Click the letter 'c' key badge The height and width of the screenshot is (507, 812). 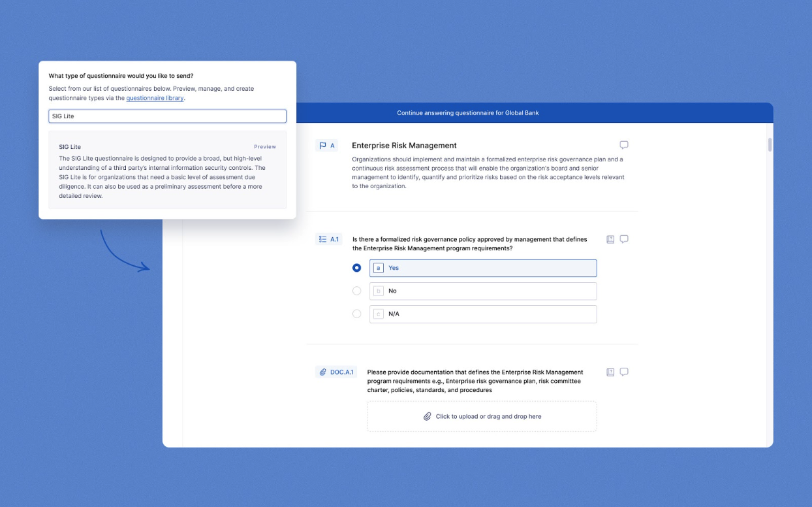379,314
